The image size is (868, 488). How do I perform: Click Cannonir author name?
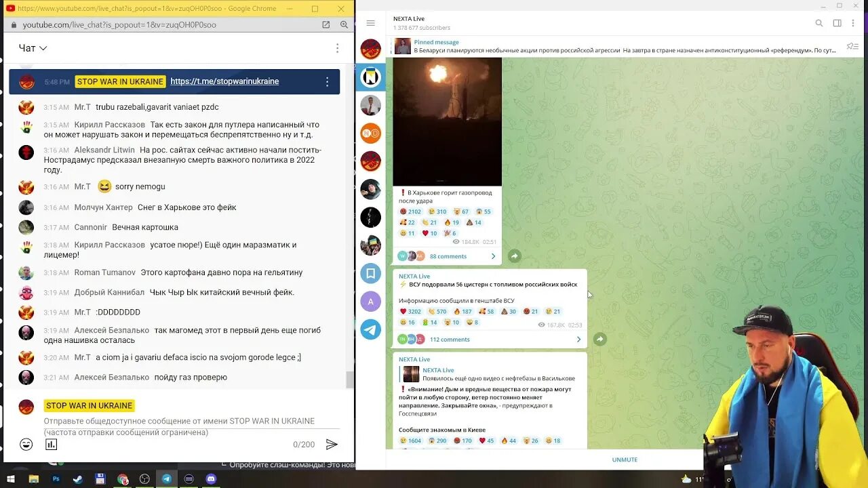90,228
